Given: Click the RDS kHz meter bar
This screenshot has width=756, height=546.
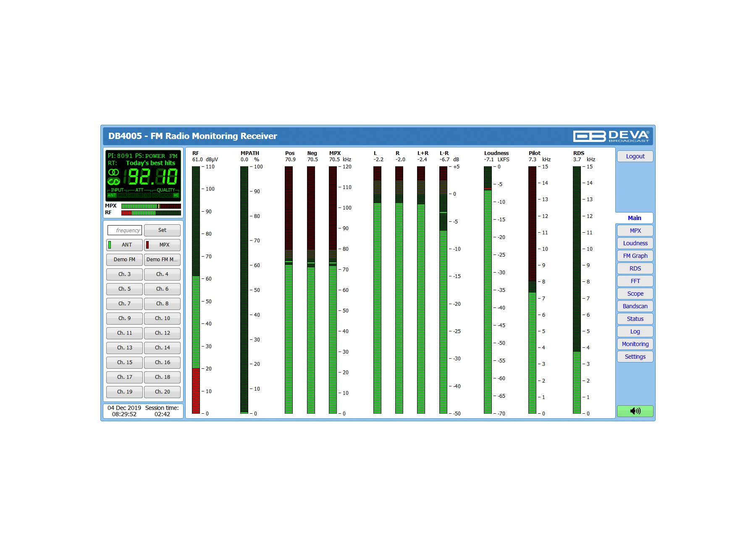Looking at the screenshot, I should click(577, 290).
